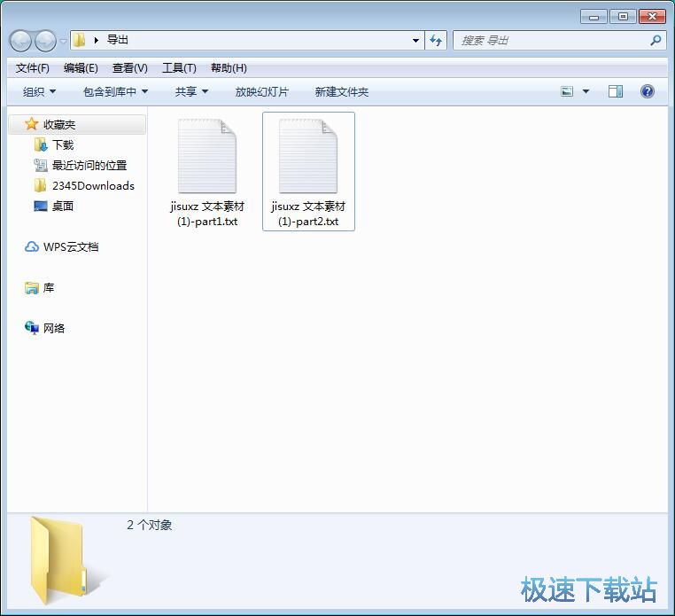
Task: Change view with the view icon button
Action: [x=567, y=91]
